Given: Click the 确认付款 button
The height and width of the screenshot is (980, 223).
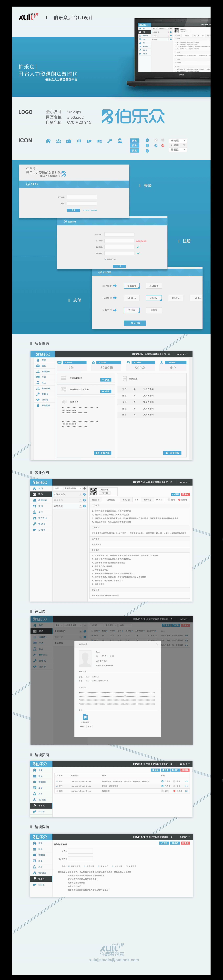Looking at the screenshot, I should 135,323.
